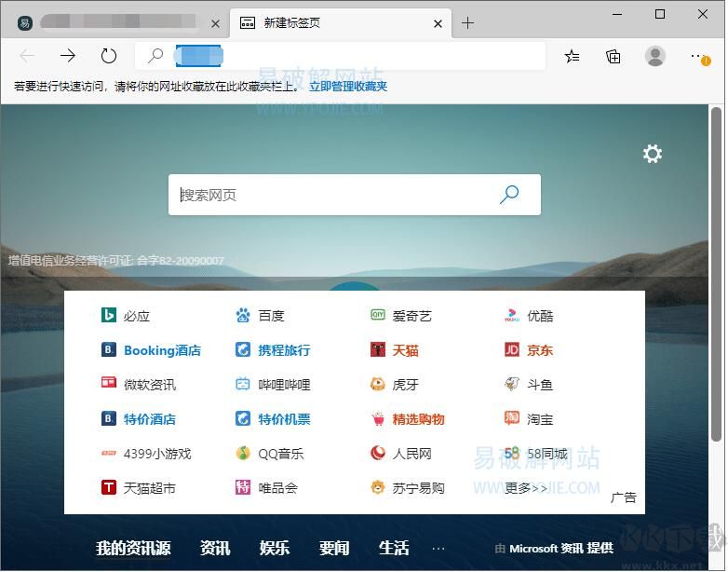The width and height of the screenshot is (728, 572).
Task: Click the Taobao icon beside 淘宝
Action: [x=512, y=417]
